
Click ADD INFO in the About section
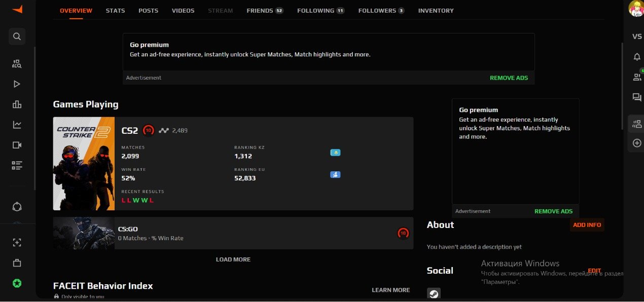point(587,224)
